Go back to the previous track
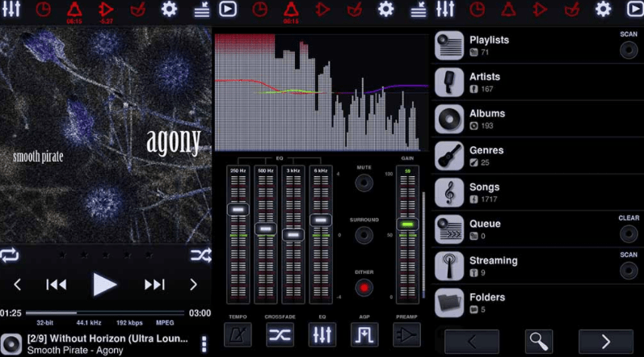 click(x=56, y=284)
